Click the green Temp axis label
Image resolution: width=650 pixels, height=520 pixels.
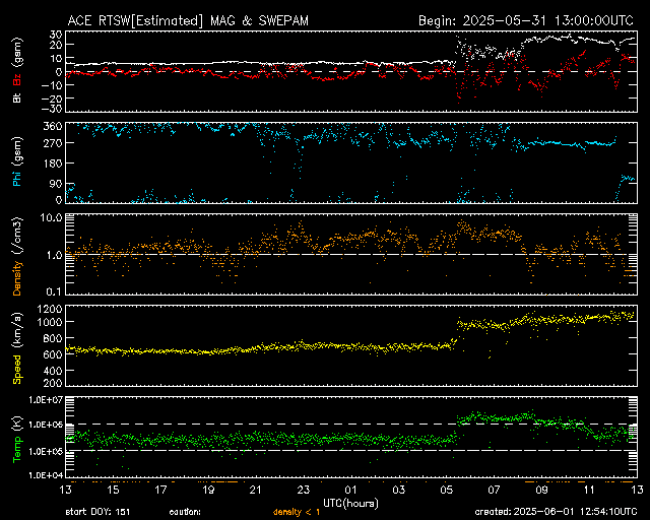[x=17, y=449]
